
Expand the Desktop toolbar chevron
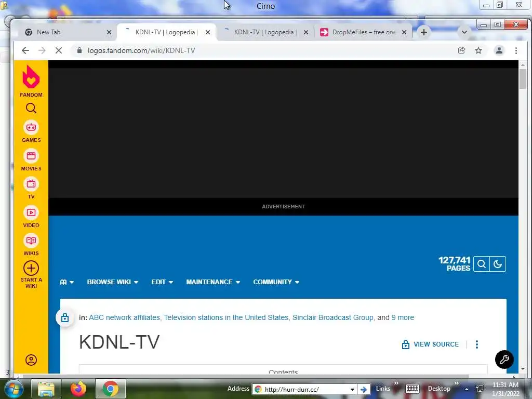456,383
